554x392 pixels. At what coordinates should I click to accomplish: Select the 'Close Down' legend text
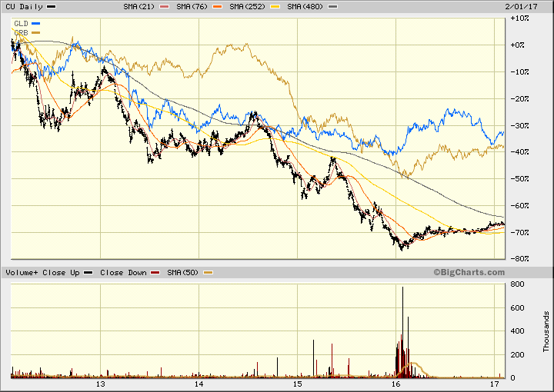pos(123,273)
